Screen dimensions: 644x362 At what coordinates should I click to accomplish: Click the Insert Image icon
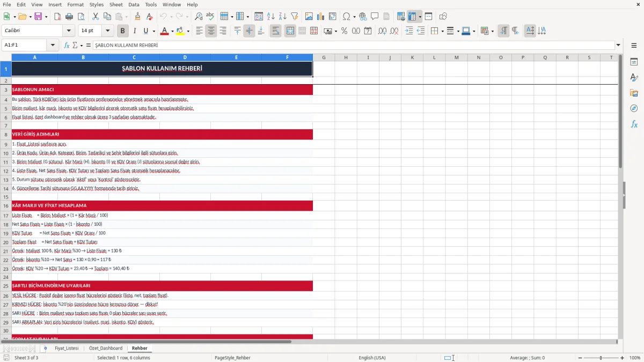click(309, 17)
